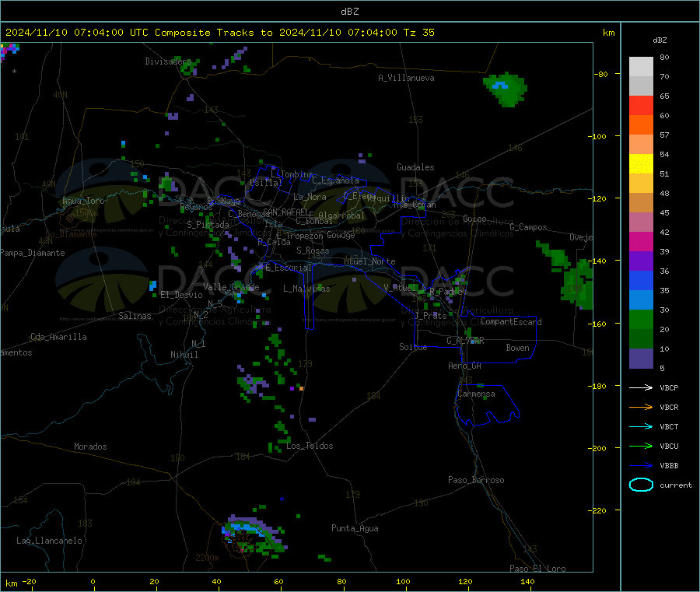
Task: Pick the green 30 dBZ color swatch
Action: (641, 319)
